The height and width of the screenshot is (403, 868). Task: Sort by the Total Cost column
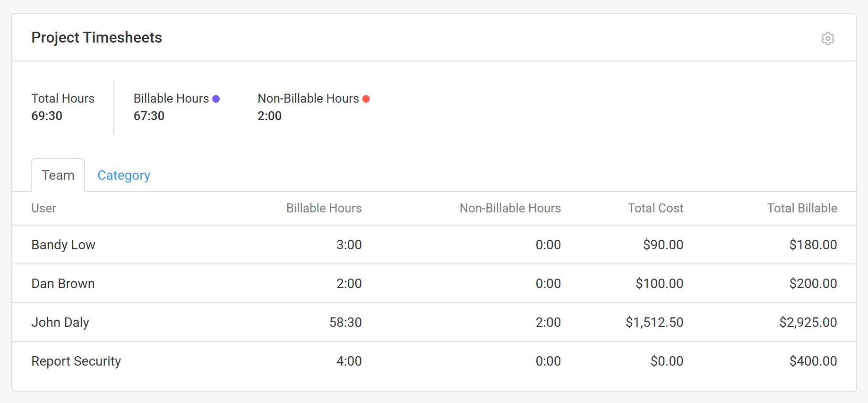[655, 208]
